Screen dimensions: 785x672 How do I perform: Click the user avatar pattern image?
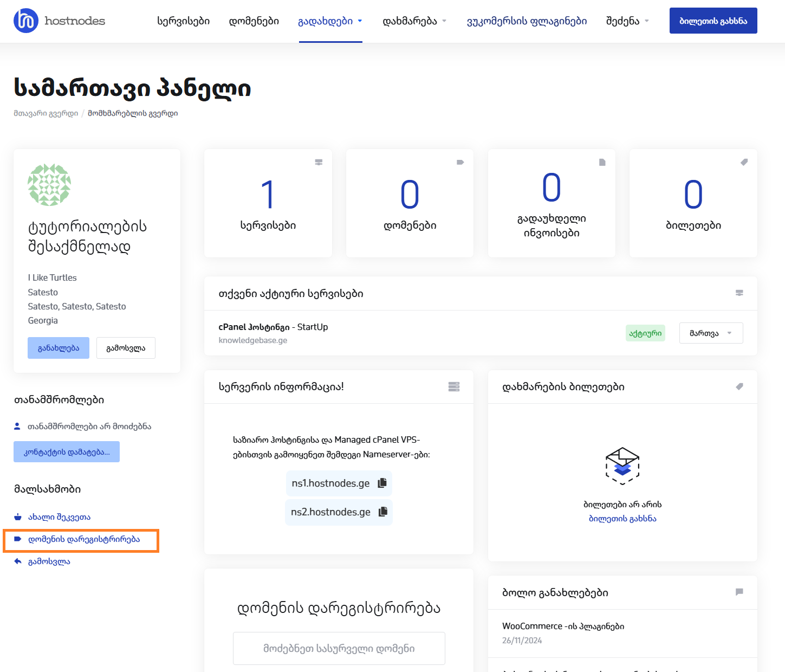click(49, 185)
